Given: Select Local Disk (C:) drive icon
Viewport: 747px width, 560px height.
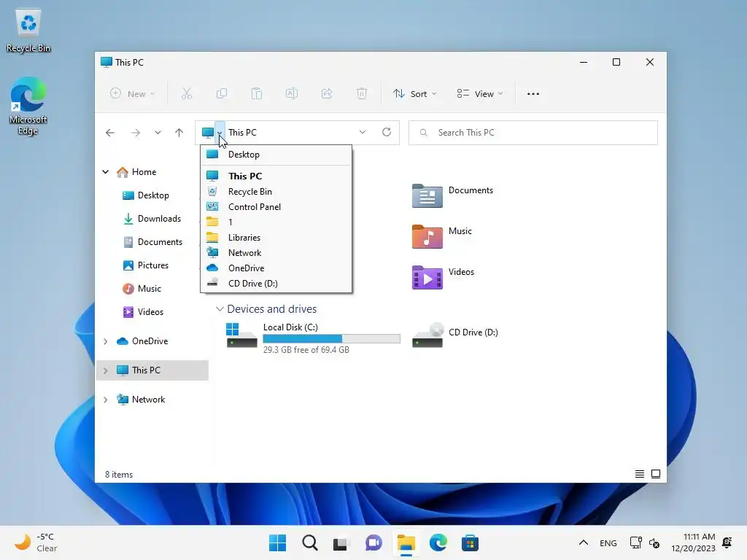Looking at the screenshot, I should point(241,335).
